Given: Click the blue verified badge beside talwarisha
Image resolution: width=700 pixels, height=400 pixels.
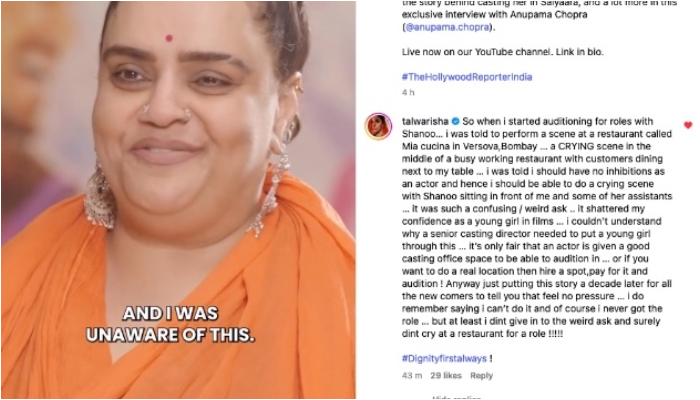Looking at the screenshot, I should 455,121.
